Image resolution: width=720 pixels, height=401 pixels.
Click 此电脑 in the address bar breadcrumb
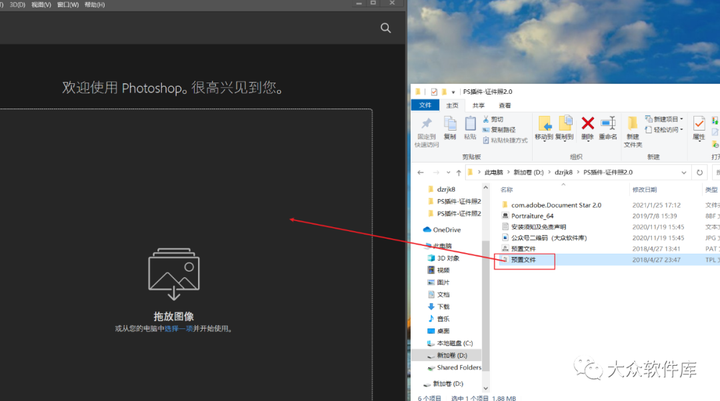click(494, 172)
